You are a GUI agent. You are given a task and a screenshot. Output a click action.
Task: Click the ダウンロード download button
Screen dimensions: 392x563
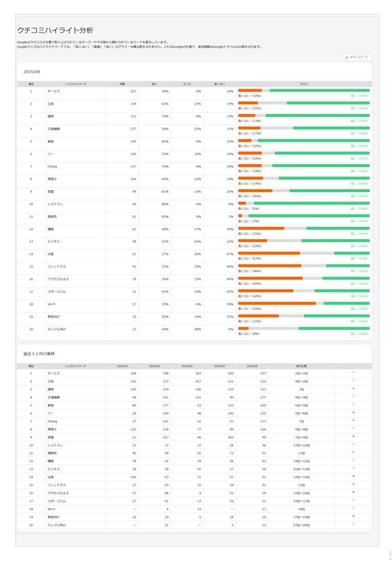point(356,57)
